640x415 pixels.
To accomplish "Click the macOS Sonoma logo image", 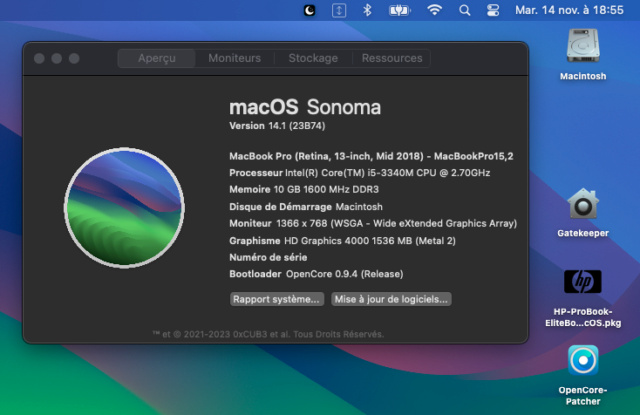I will [x=124, y=208].
